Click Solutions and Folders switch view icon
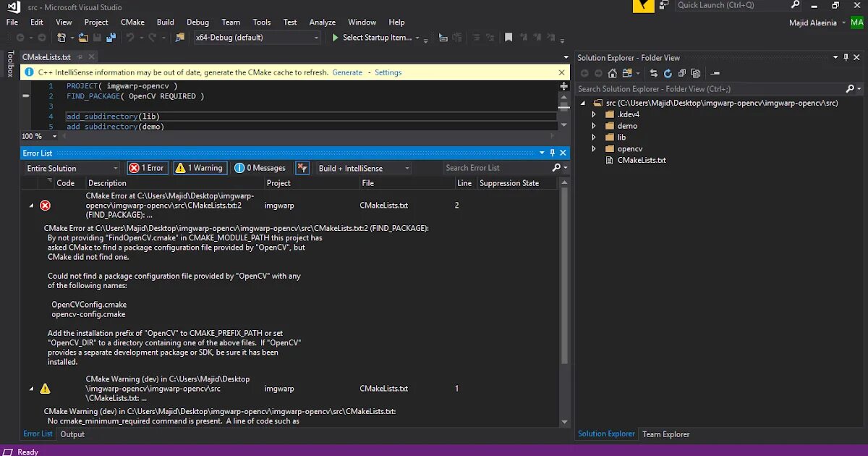The width and height of the screenshot is (868, 456). 627,73
